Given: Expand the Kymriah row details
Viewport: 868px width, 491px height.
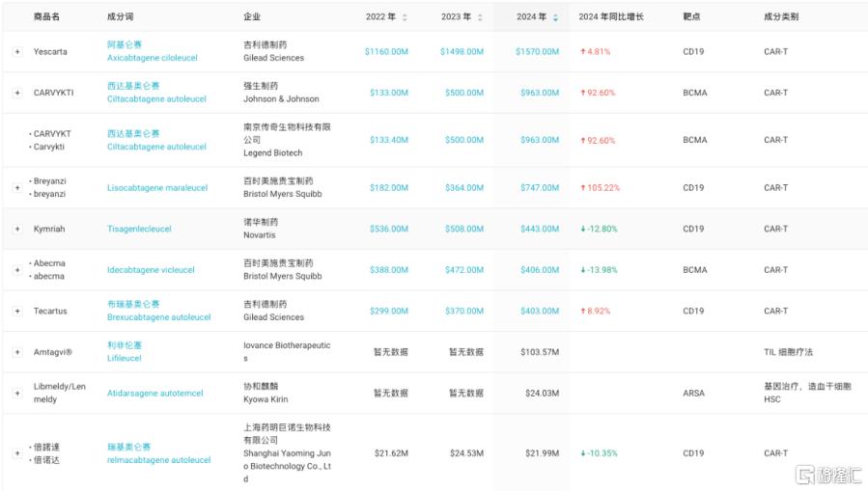Looking at the screenshot, I should [17, 229].
